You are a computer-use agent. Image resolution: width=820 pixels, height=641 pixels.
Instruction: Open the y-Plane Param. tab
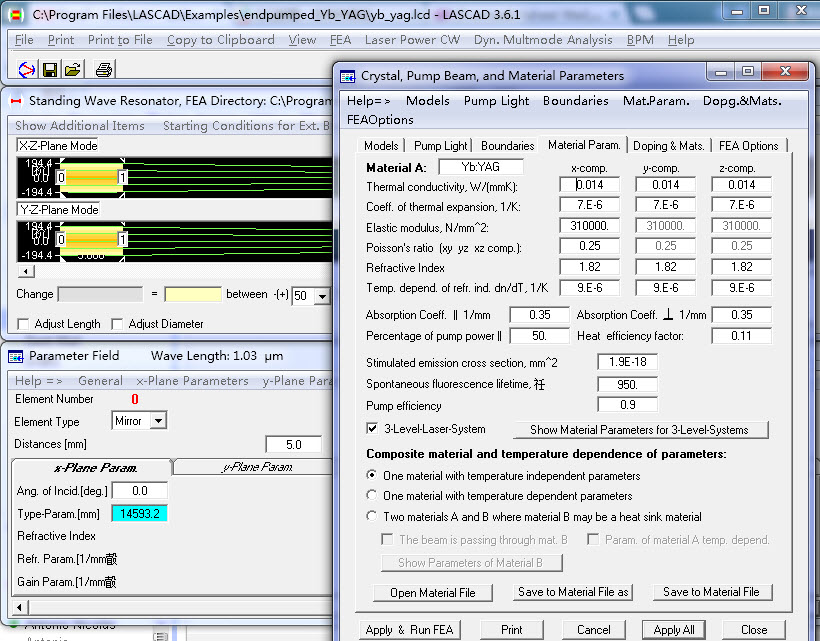256,467
